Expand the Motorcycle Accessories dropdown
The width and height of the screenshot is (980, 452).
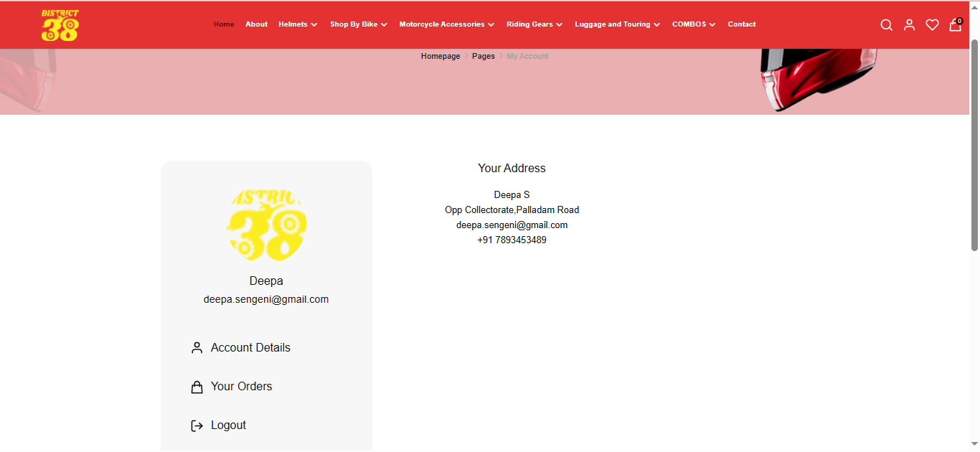pyautogui.click(x=446, y=24)
